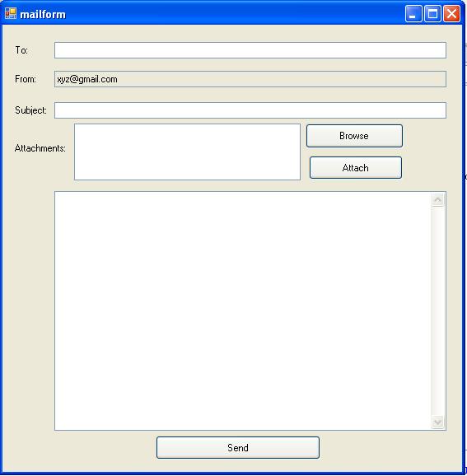Click the mailform window icon in title bar
467x476 pixels.
[11, 14]
